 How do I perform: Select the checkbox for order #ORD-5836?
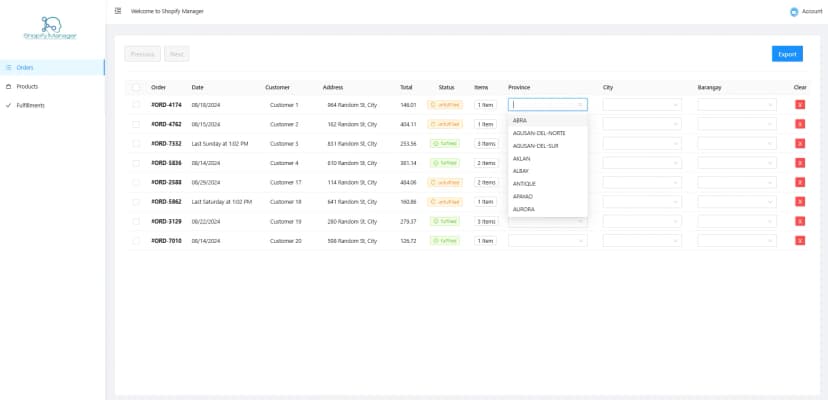click(136, 163)
